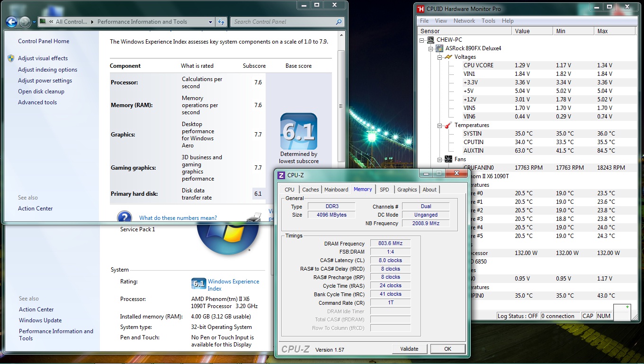Image resolution: width=644 pixels, height=364 pixels.
Task: Collapse the ASRock 890FX Deluxe4 node
Action: coord(430,49)
